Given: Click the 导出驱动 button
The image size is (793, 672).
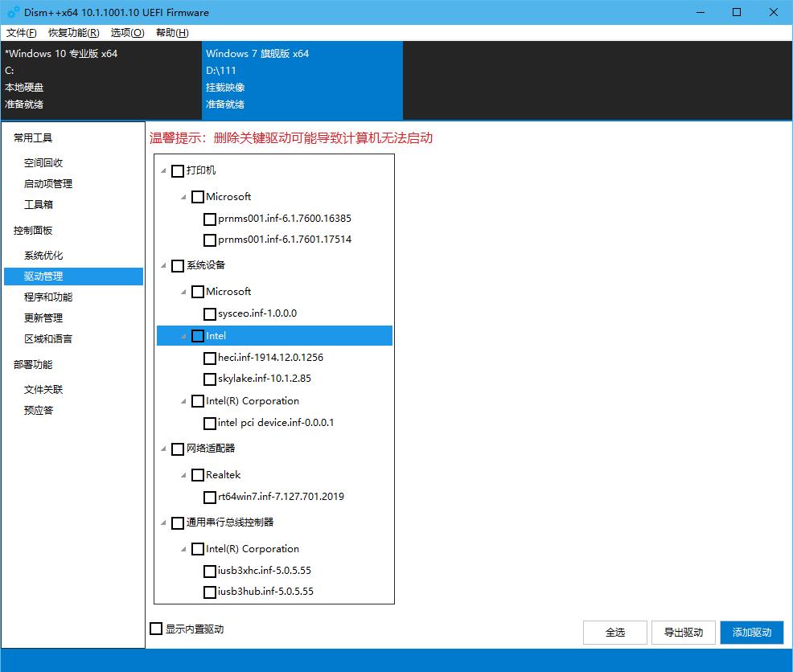Looking at the screenshot, I should click(682, 633).
